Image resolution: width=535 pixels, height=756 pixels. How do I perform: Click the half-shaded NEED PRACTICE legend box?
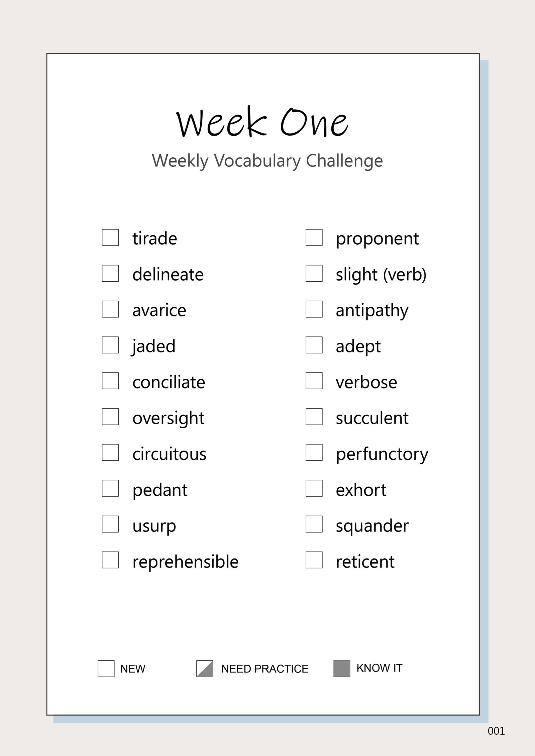coord(205,668)
